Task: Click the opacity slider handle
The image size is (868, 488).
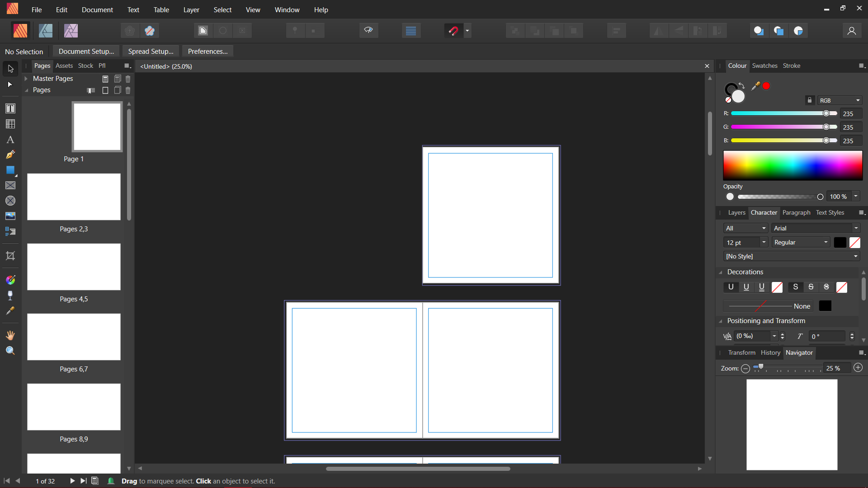Action: 820,197
